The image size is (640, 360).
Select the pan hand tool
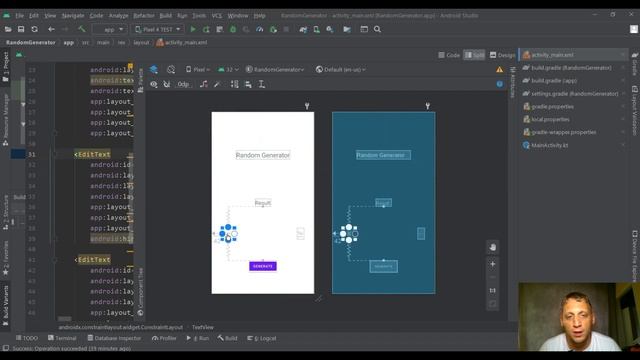pyautogui.click(x=493, y=247)
